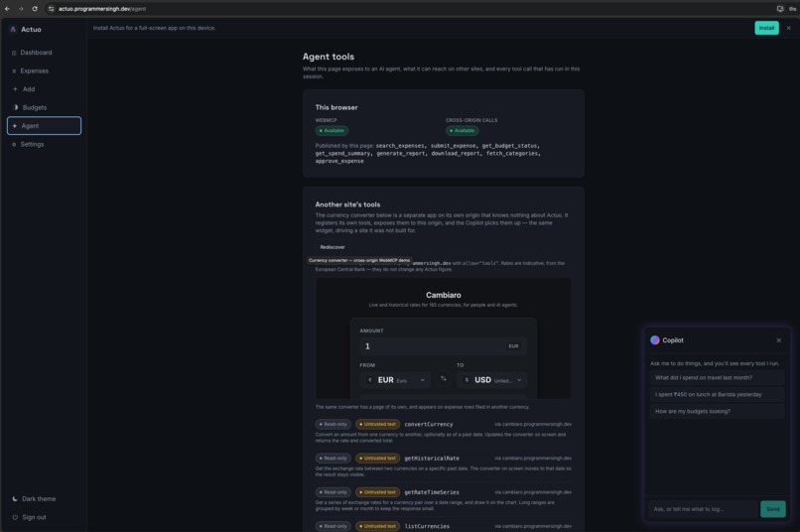Screen dimensions: 800x532
Task: Click the Read-only badge next to convertCurrency
Action: tap(333, 424)
